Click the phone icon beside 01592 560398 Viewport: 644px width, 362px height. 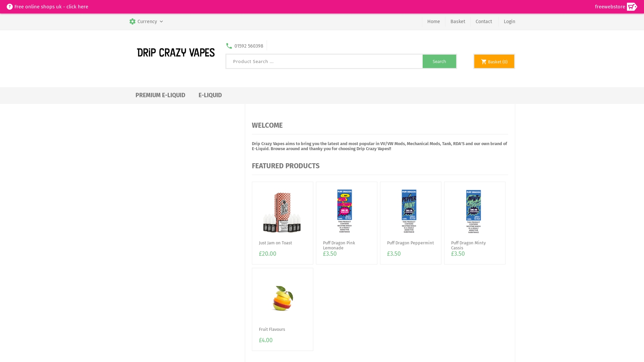tap(229, 46)
